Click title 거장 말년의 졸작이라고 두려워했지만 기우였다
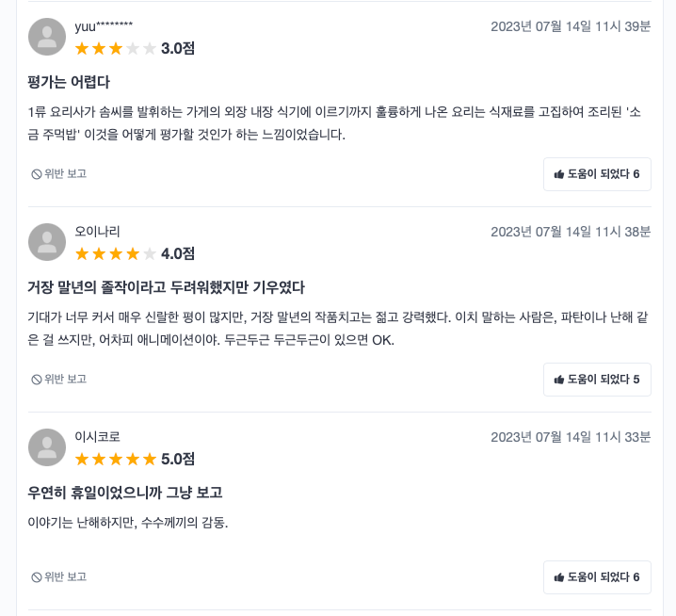This screenshot has height=616, width=676. (167, 287)
